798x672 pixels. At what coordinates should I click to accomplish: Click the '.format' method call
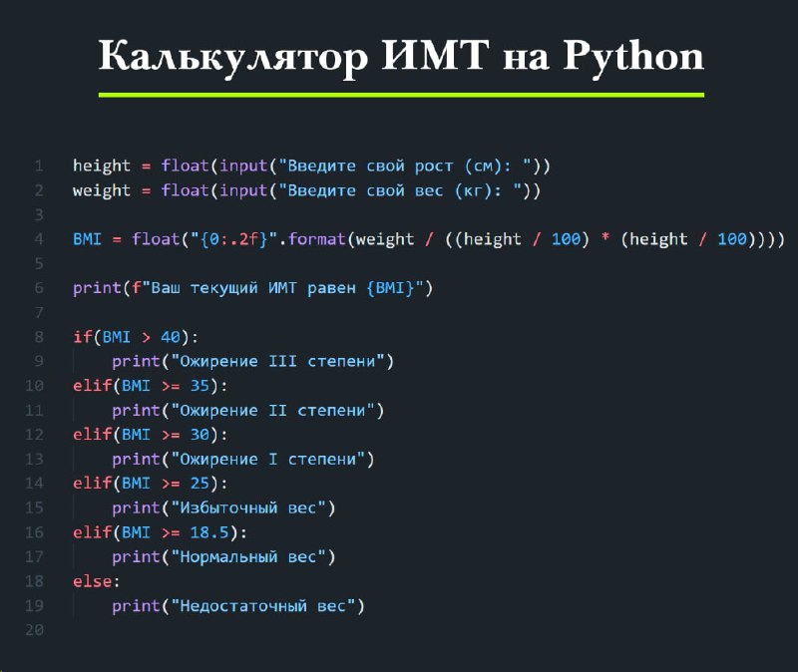[312, 239]
